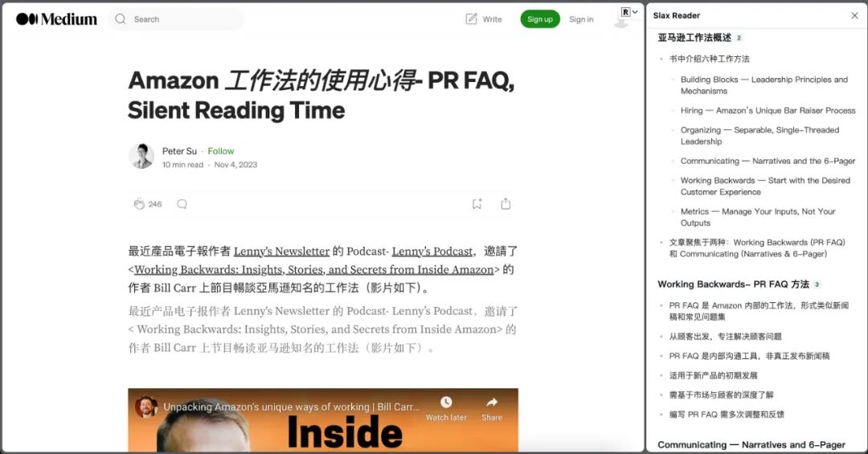
Task: Click the article title heading
Action: (321, 96)
